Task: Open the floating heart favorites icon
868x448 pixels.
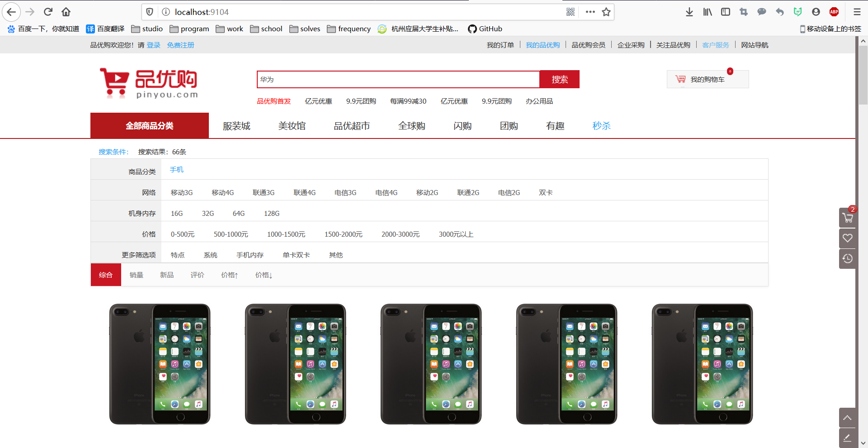Action: (848, 238)
